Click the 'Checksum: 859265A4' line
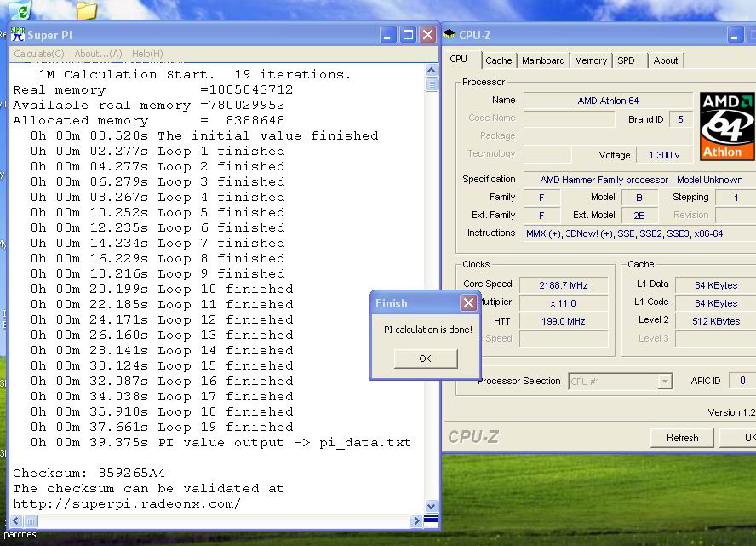Viewport: 756px width, 546px height. click(89, 473)
